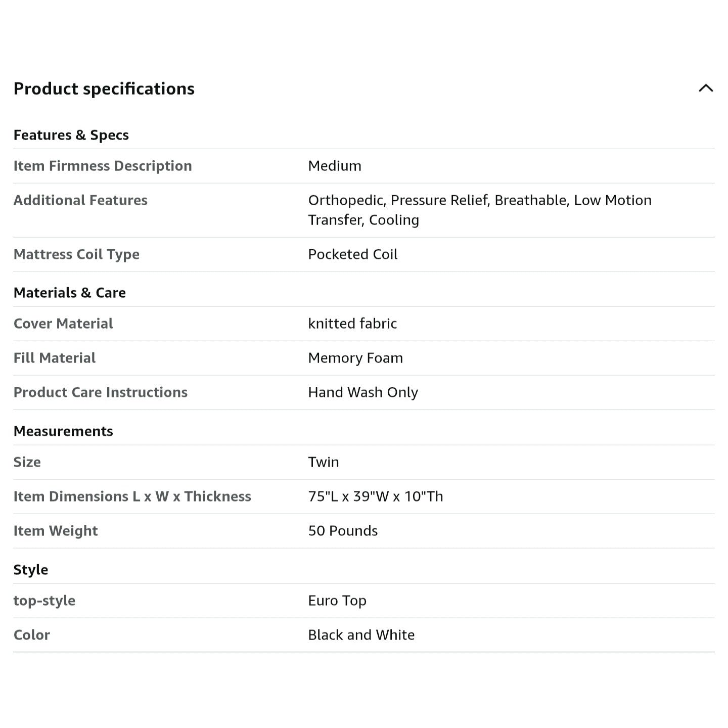728x728 pixels.
Task: Click the Style subheading
Action: pos(31,570)
